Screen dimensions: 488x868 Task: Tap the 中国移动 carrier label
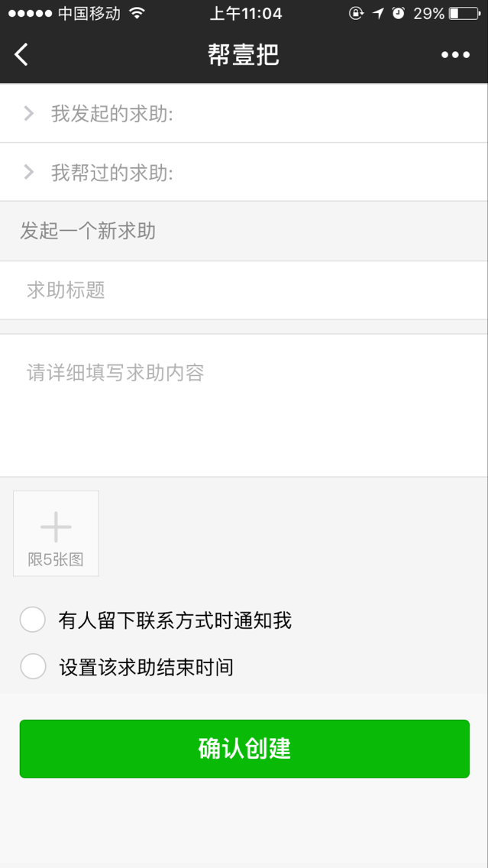(x=89, y=13)
